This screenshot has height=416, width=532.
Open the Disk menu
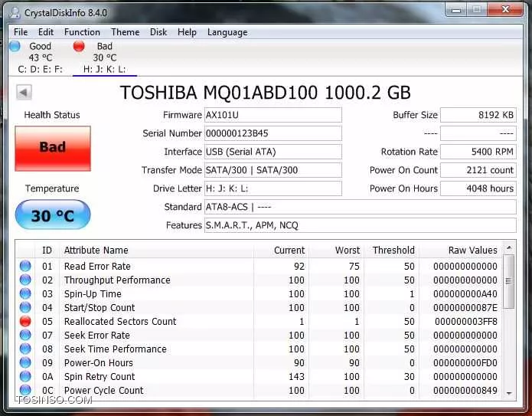click(x=158, y=32)
